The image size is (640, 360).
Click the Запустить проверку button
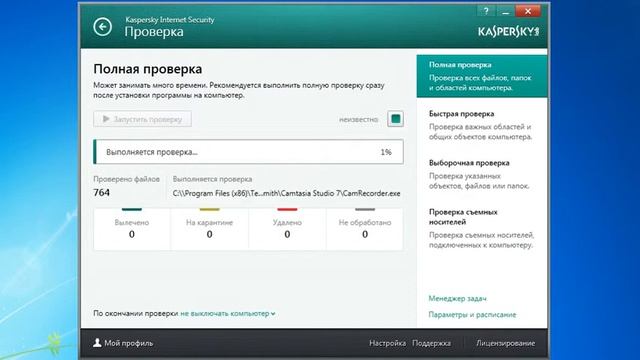tap(142, 119)
